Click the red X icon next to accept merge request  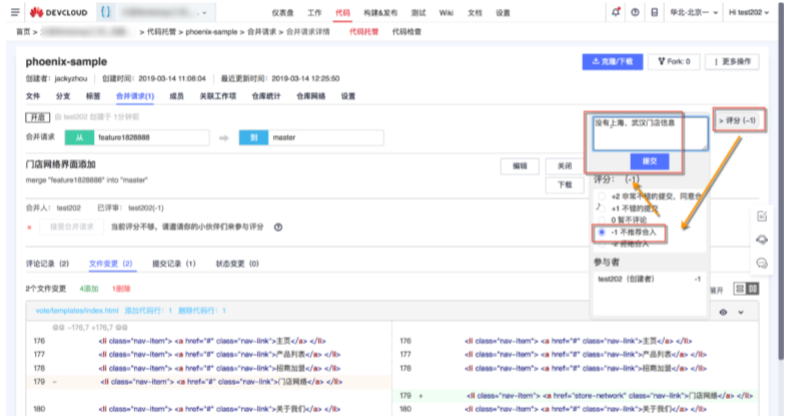(29, 227)
